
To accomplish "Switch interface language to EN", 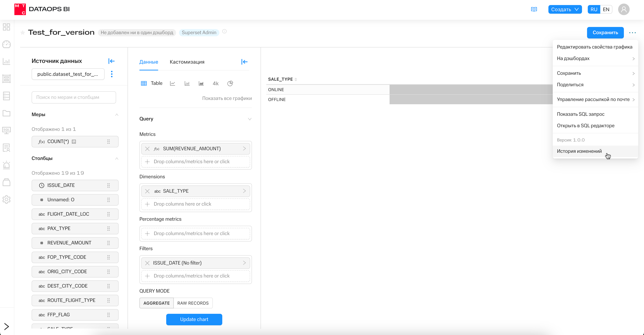I will pos(606,9).
